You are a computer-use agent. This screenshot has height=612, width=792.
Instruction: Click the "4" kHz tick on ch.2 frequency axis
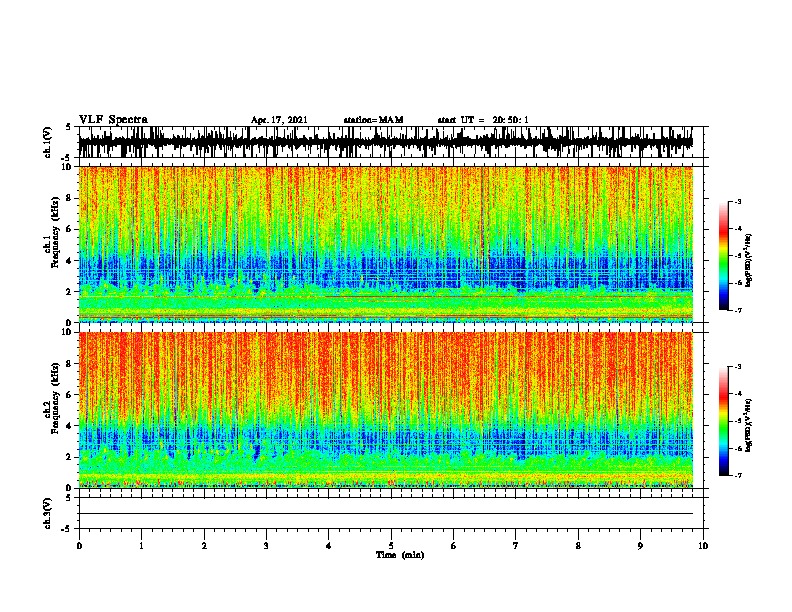pos(70,426)
